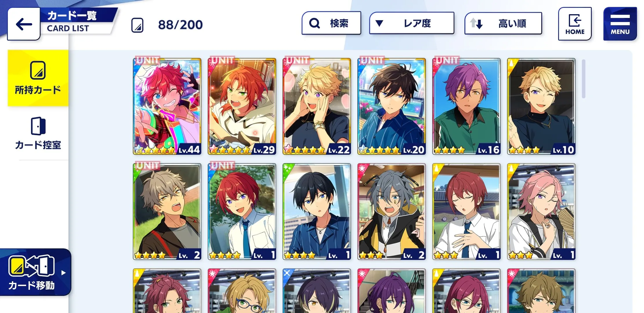
Task: Select the カード控室 door icon
Action: tap(38, 126)
